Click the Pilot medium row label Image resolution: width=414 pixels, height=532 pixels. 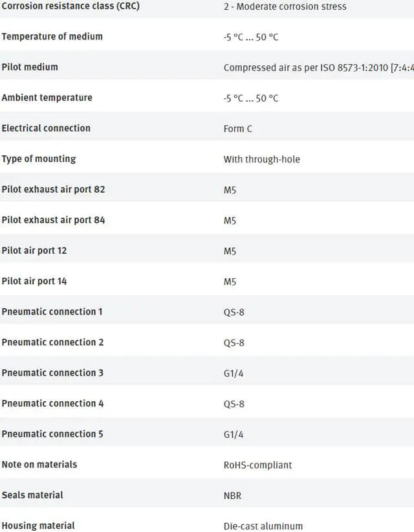30,67
